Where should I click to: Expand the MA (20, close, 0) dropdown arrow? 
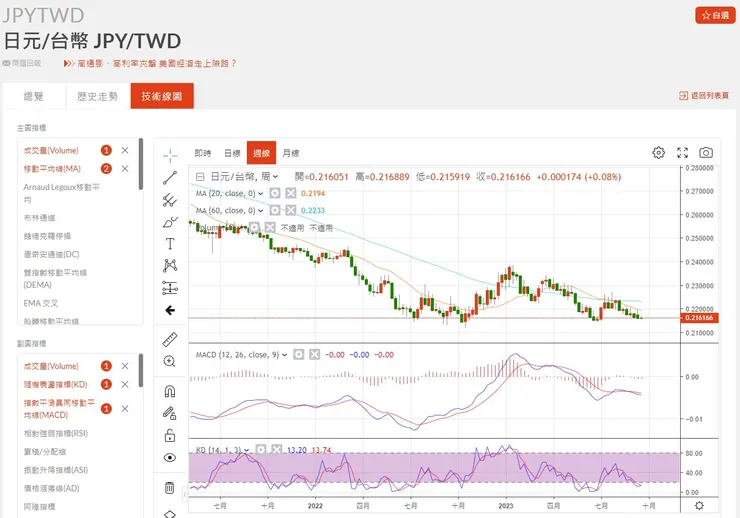tap(261, 193)
